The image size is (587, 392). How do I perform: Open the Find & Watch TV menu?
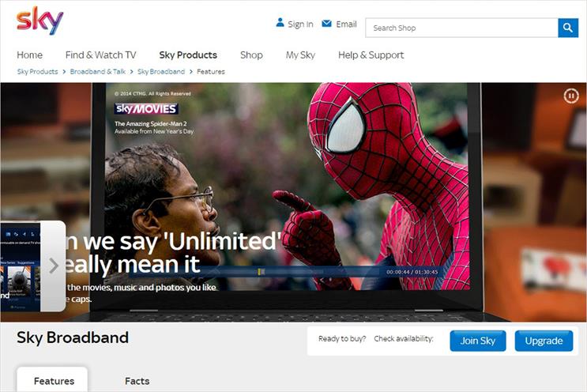point(100,55)
